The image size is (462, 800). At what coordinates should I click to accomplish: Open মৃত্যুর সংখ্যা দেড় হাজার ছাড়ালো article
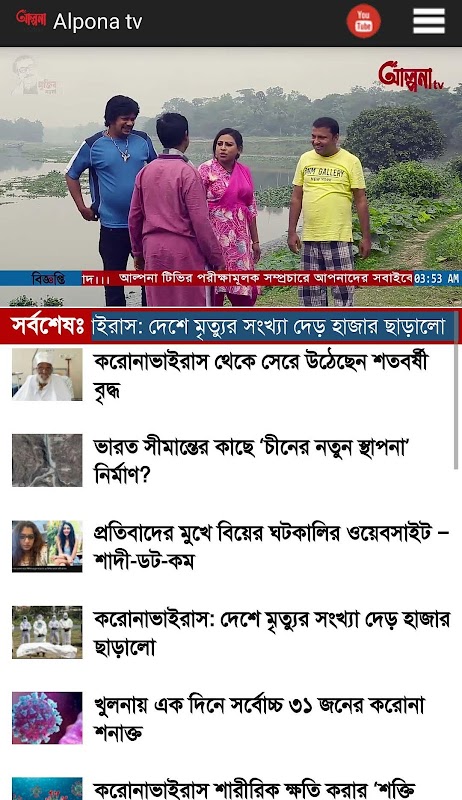271,633
